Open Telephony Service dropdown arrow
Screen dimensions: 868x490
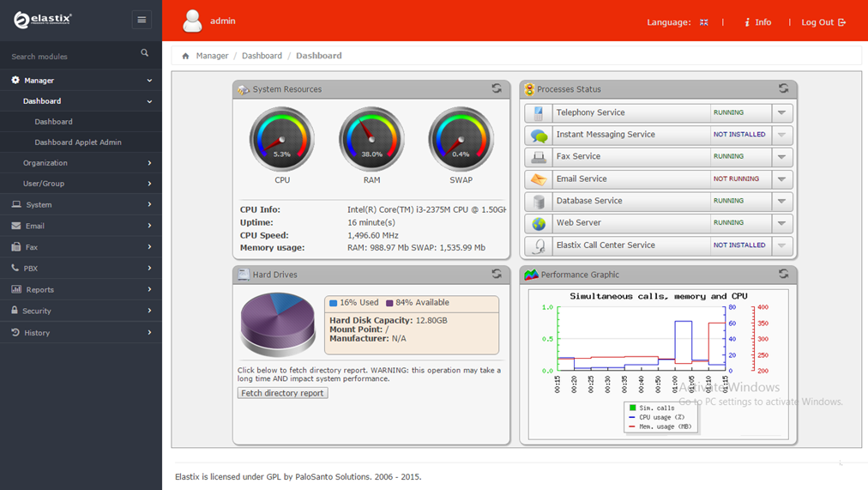pyautogui.click(x=781, y=113)
